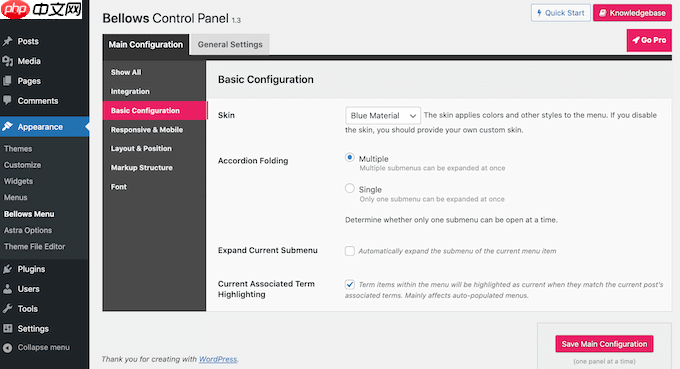Click Save Main Configuration button
This screenshot has width=680, height=369.
(x=604, y=344)
